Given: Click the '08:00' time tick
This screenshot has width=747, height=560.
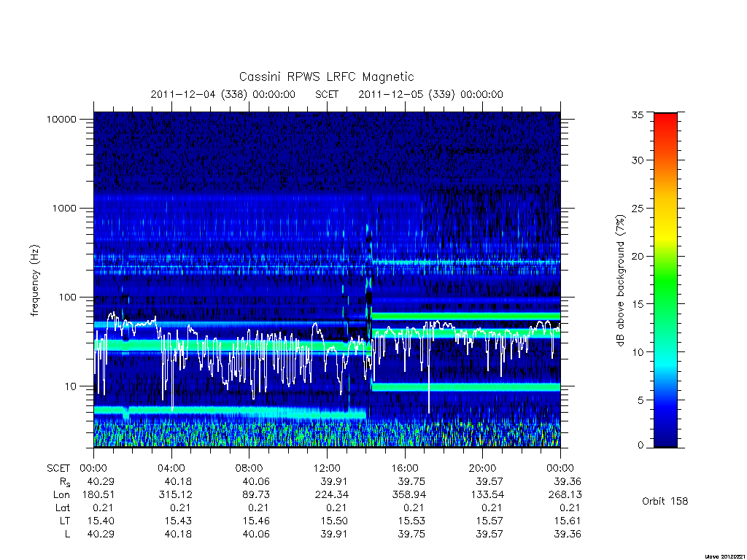Looking at the screenshot, I should point(249,469).
